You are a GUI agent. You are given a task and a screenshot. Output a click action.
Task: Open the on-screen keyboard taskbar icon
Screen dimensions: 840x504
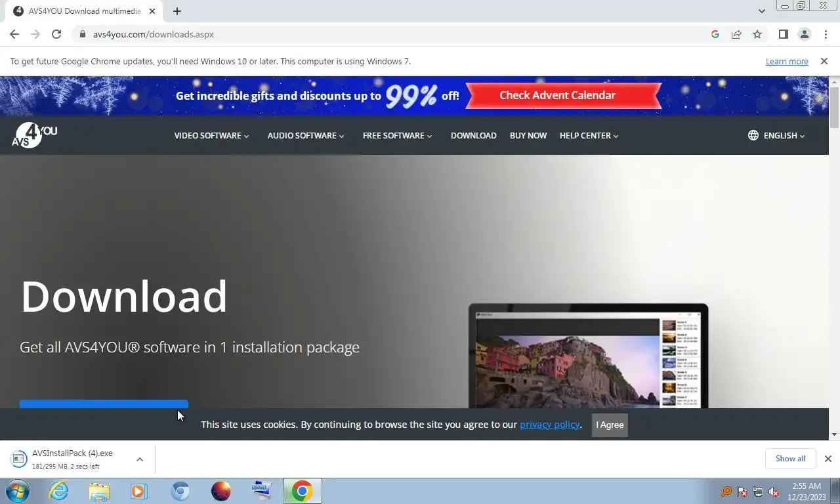click(261, 491)
